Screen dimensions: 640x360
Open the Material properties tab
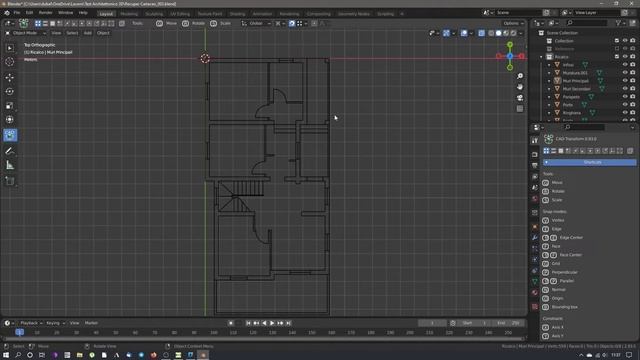click(x=535, y=293)
